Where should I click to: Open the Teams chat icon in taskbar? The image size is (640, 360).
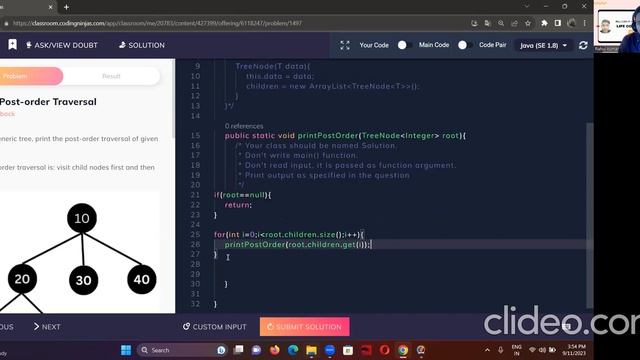coord(256,350)
